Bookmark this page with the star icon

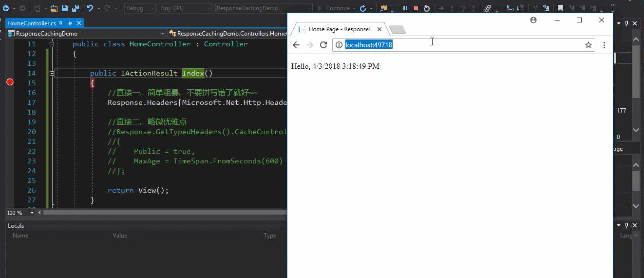(x=588, y=45)
